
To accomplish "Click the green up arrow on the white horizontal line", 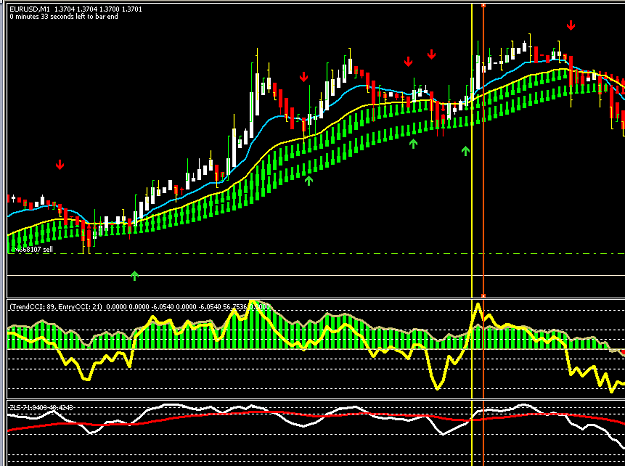I will coord(135,275).
